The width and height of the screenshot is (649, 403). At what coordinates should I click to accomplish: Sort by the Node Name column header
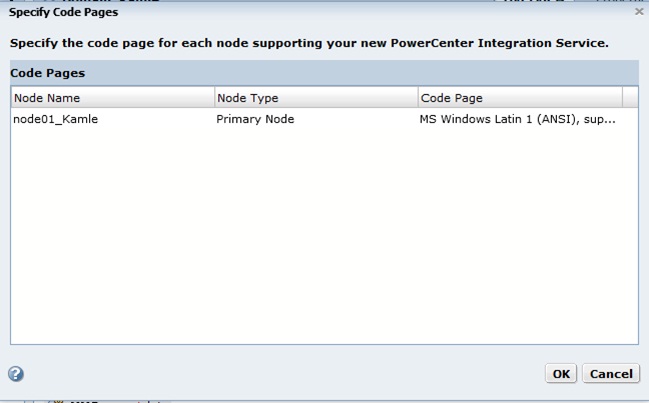click(113, 98)
